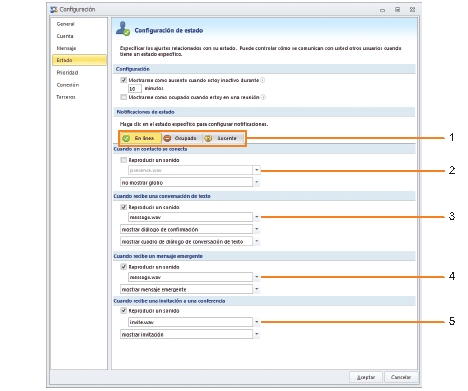Switch to Ocupado notifications tab

(x=182, y=138)
